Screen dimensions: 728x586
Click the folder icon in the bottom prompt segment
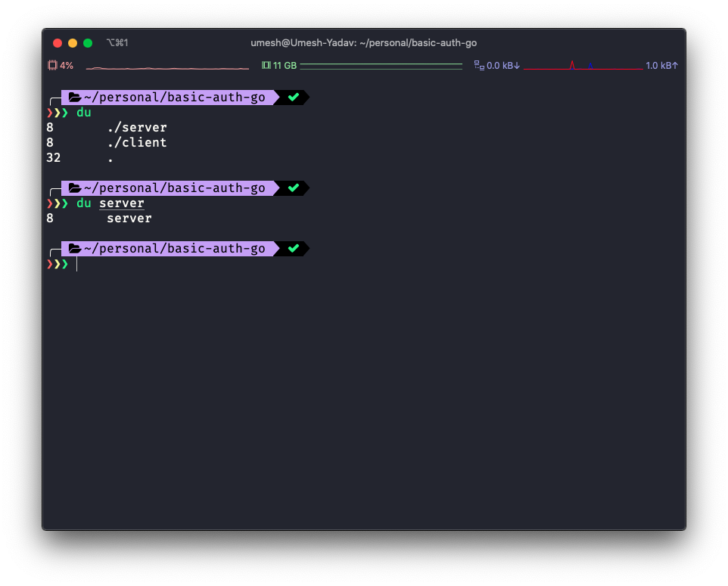[73, 248]
